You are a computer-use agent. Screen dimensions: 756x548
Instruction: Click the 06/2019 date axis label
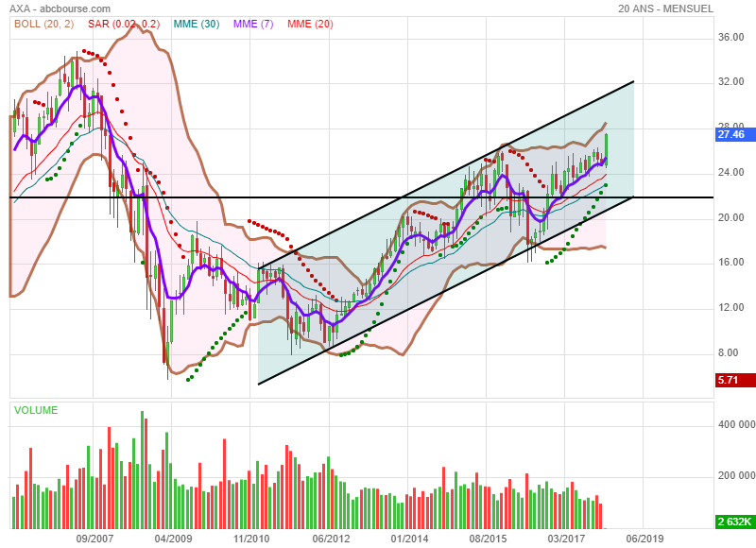(x=644, y=539)
